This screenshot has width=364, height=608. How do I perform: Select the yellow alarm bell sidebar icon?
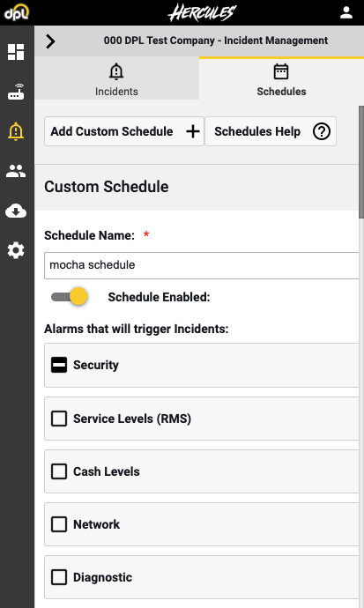16,131
